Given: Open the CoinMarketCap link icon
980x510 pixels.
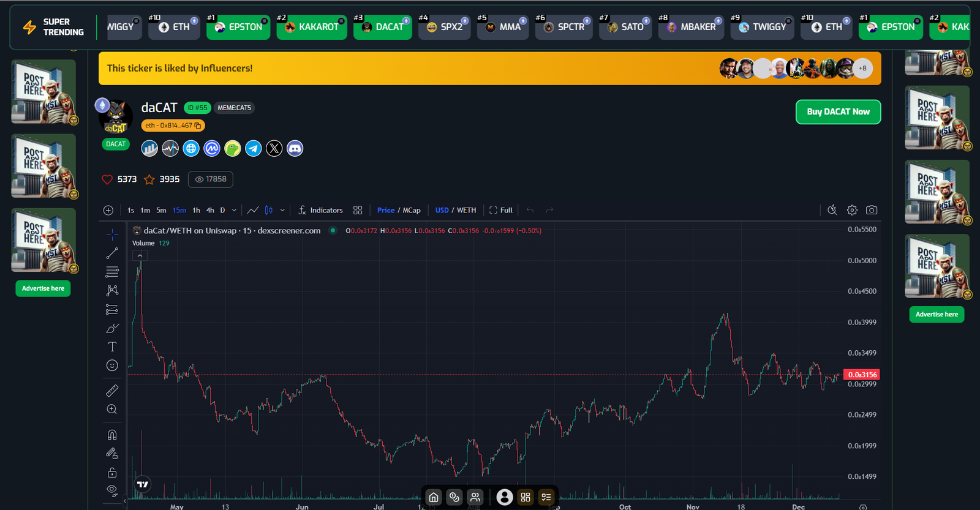Looking at the screenshot, I should pos(212,148).
